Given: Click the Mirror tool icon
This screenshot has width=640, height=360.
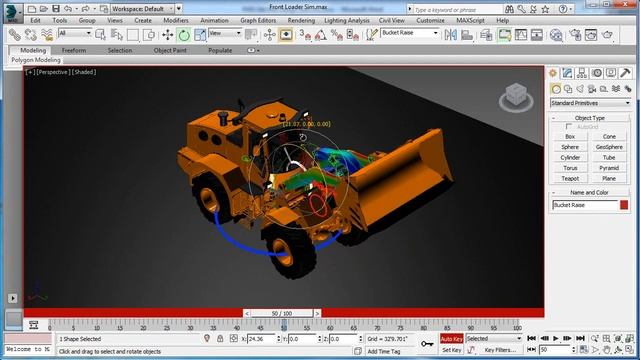Looking at the screenshot, I should coord(451,35).
